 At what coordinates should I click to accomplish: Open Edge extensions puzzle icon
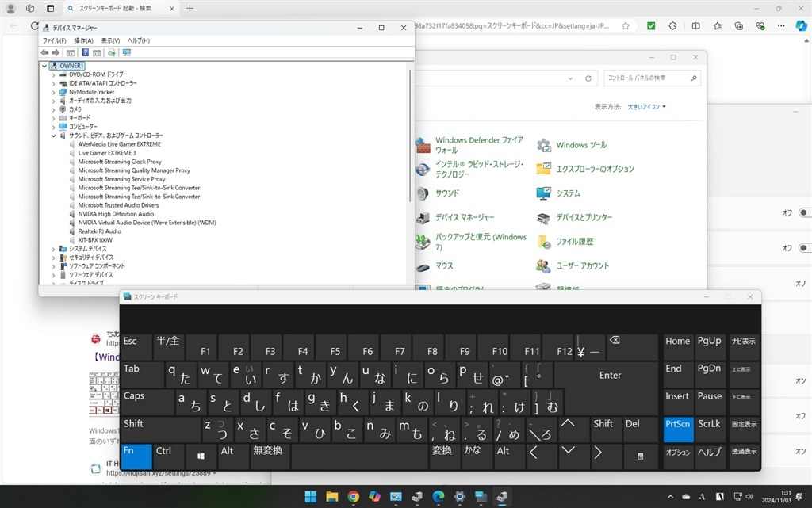coord(672,26)
